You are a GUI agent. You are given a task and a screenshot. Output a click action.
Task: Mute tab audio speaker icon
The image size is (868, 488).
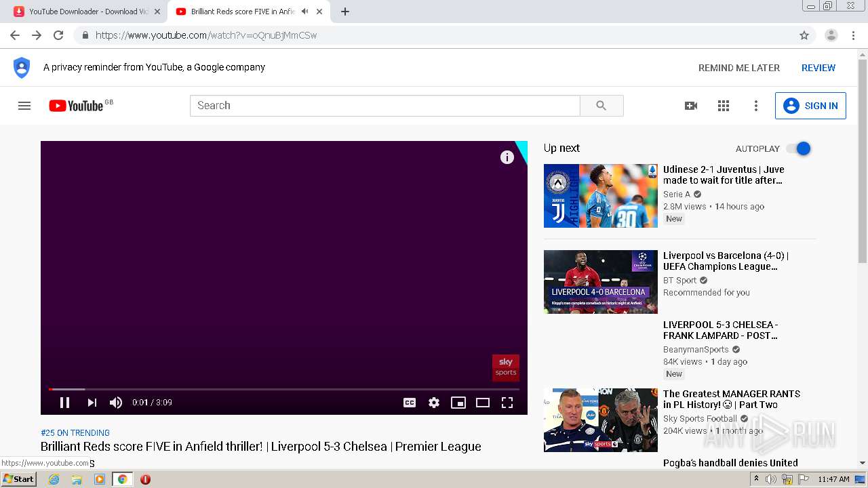(305, 12)
